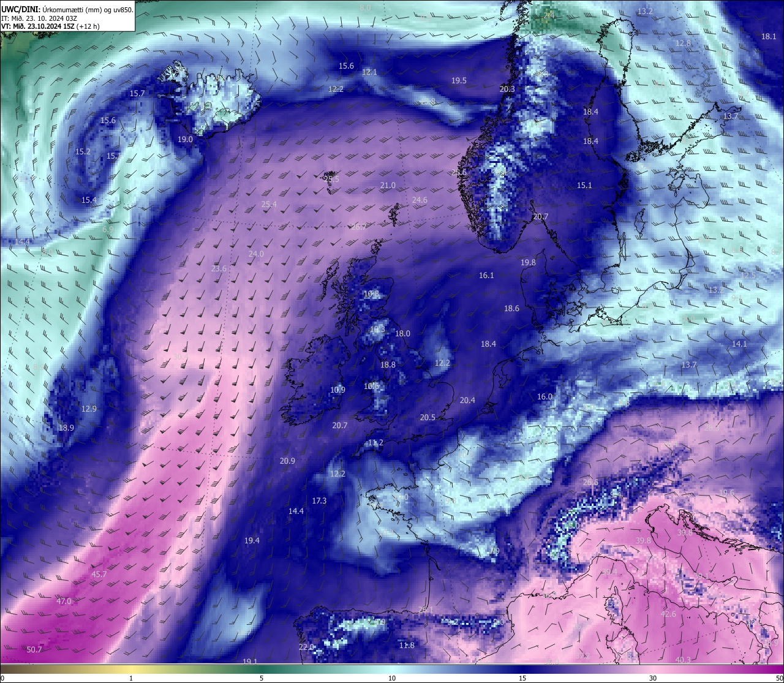Click the map value '12.8'
784x683 pixels.
(x=683, y=43)
